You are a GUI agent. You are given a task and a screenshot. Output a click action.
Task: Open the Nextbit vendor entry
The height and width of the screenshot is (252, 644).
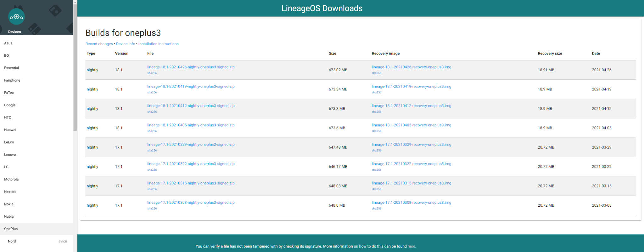tap(36, 192)
